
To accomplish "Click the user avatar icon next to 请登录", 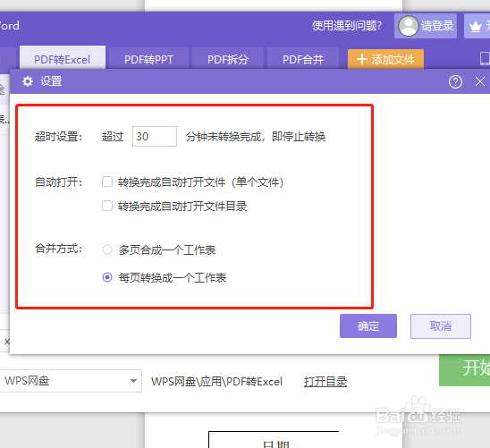I will click(x=408, y=26).
